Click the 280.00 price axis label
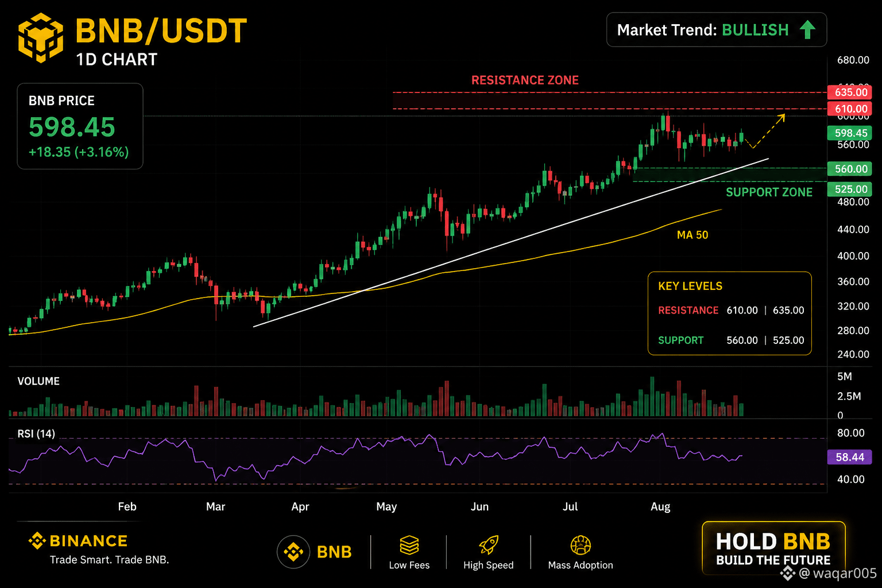The height and width of the screenshot is (588, 882). coord(853,330)
